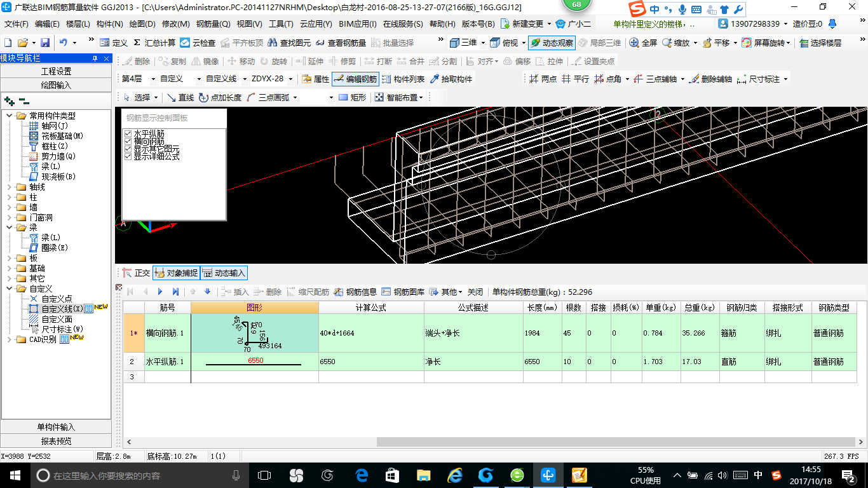Select 点加长度 point-plus-length tool
Viewport: 868px width, 488px height.
[x=220, y=97]
